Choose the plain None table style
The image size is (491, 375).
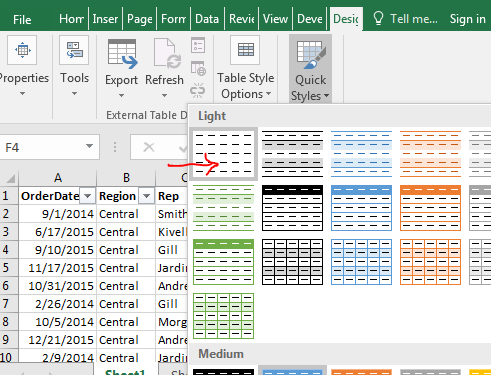223,153
